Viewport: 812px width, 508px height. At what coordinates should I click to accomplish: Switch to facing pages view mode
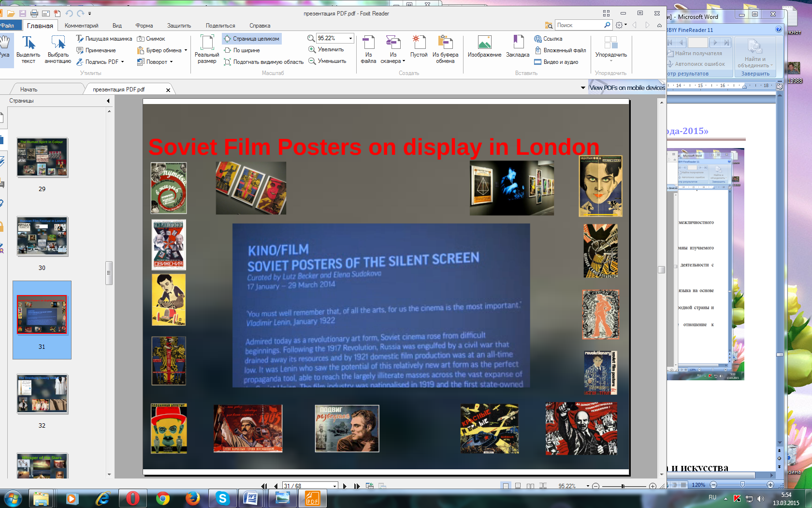pyautogui.click(x=530, y=486)
